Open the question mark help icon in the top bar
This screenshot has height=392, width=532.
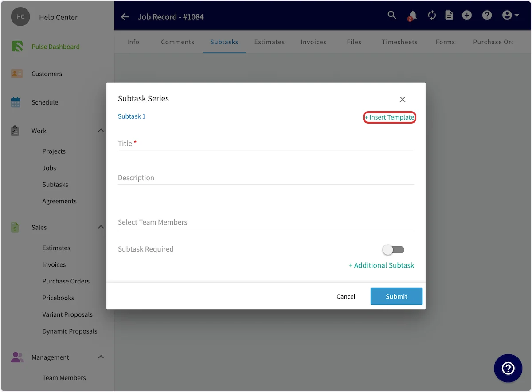point(487,16)
